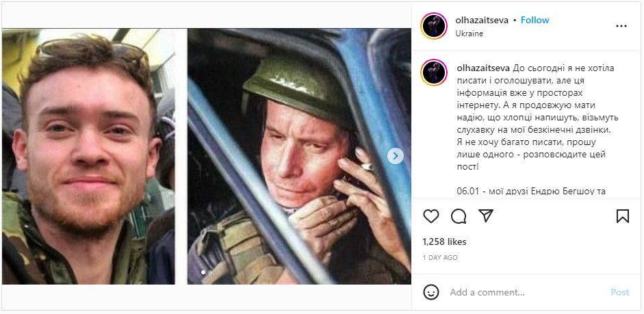Open the Ukraine location link
This screenshot has width=644, height=314.
pyautogui.click(x=469, y=33)
